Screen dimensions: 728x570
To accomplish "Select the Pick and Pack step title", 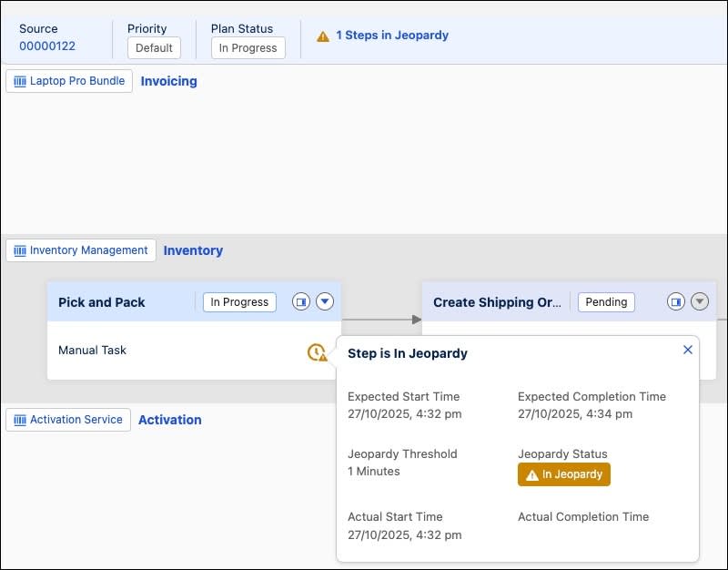I will tap(102, 302).
